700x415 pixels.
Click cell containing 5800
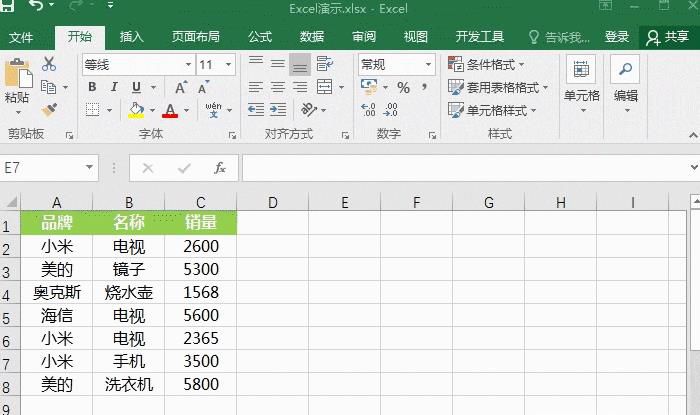pos(201,384)
